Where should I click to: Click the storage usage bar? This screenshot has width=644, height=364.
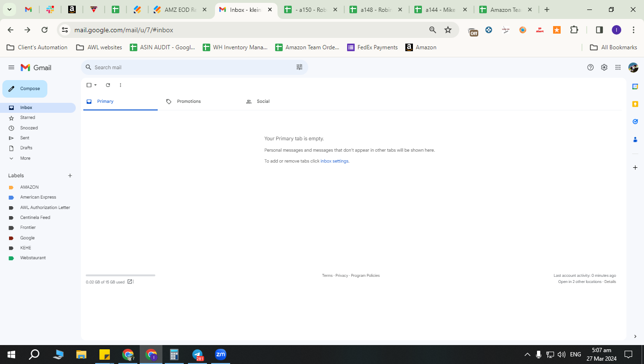tap(120, 275)
